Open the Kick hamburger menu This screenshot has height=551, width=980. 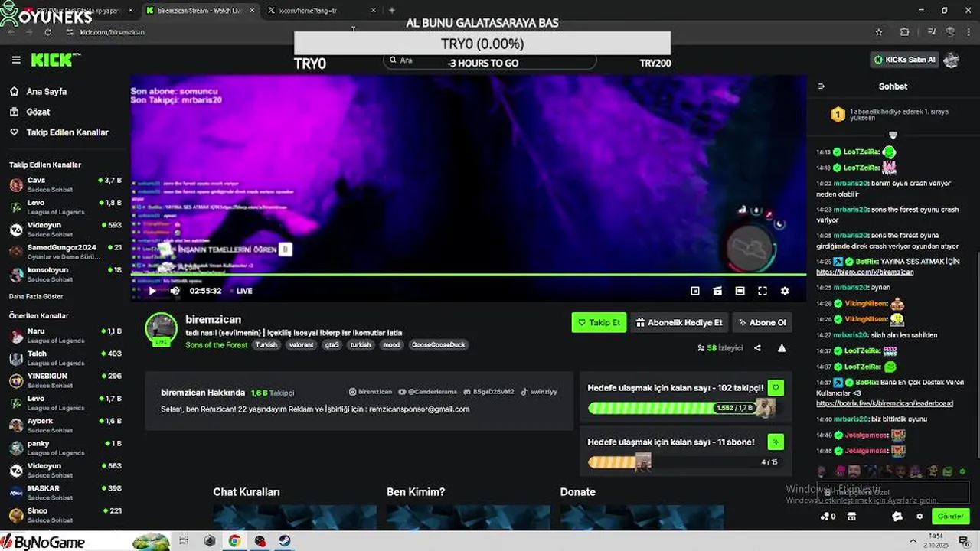16,60
